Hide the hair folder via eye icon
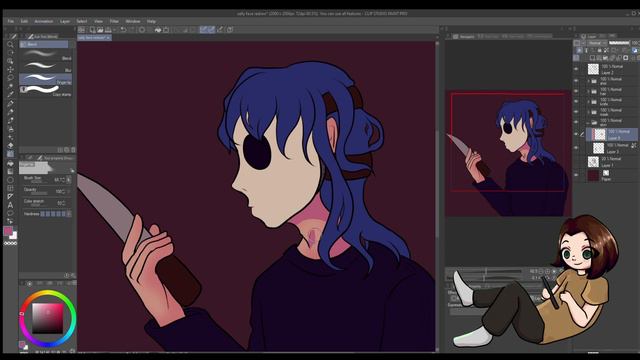Image resolution: width=640 pixels, height=360 pixels. [576, 91]
